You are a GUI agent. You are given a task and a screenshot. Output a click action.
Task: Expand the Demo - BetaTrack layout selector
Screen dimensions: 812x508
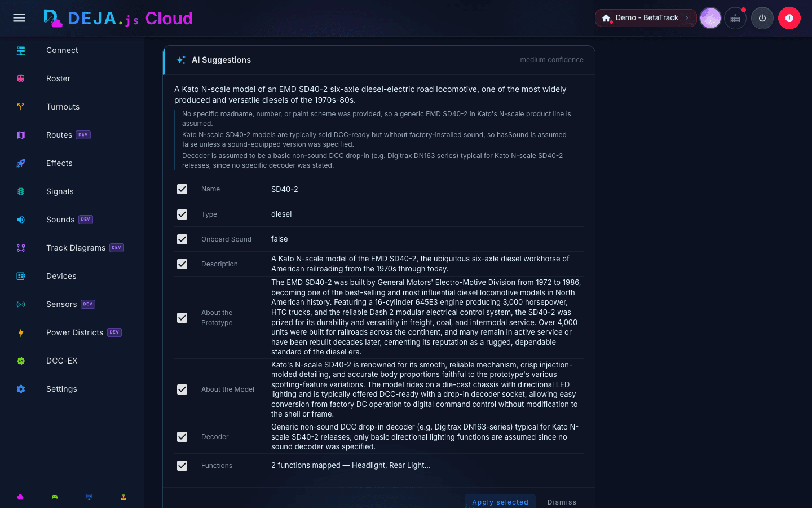[646, 18]
